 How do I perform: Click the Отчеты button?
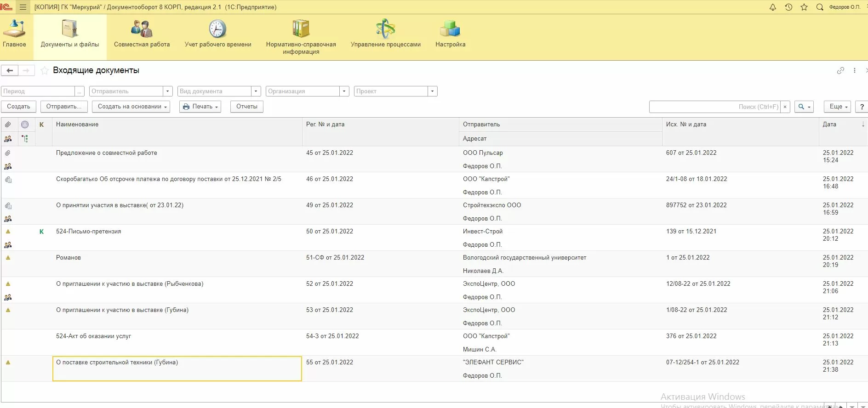[246, 107]
